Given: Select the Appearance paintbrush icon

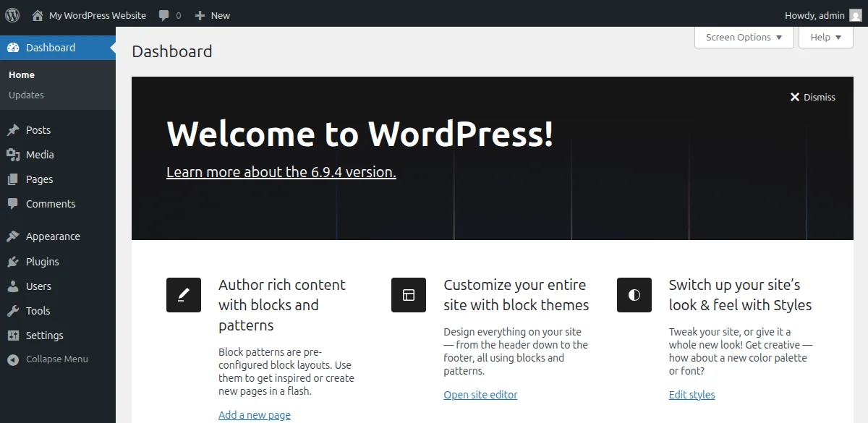Looking at the screenshot, I should click(x=13, y=236).
